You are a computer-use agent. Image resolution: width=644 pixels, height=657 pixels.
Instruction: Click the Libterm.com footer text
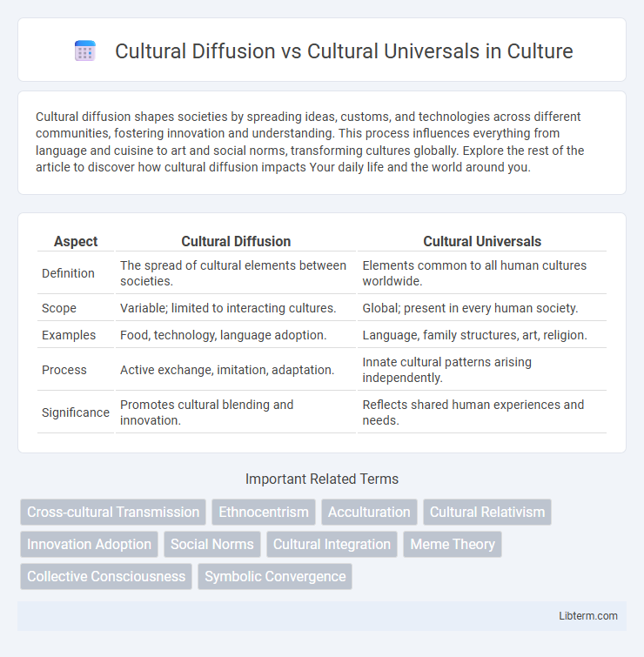tap(587, 616)
